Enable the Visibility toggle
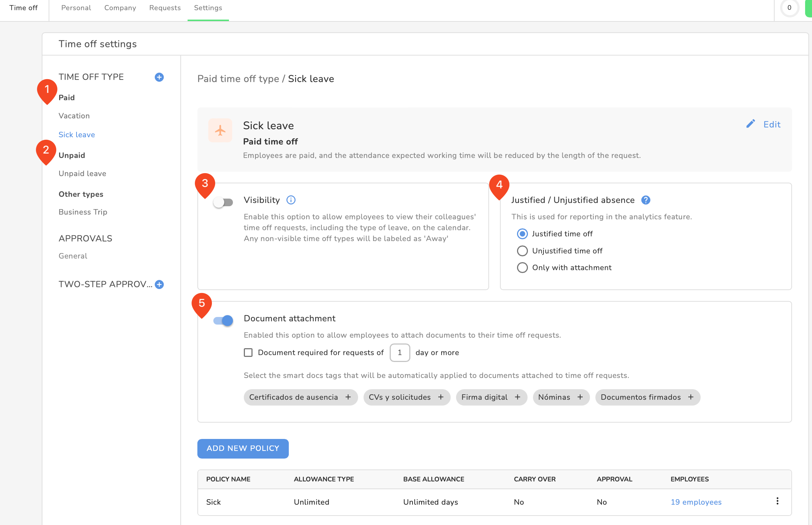This screenshot has height=525, width=812. 223,202
